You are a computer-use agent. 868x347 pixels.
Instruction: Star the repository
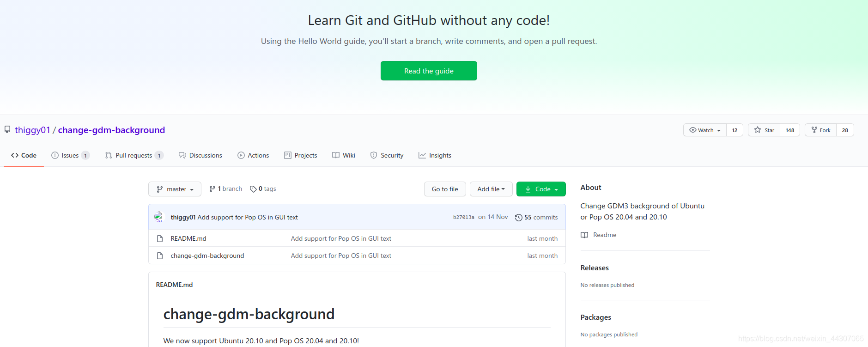point(764,130)
